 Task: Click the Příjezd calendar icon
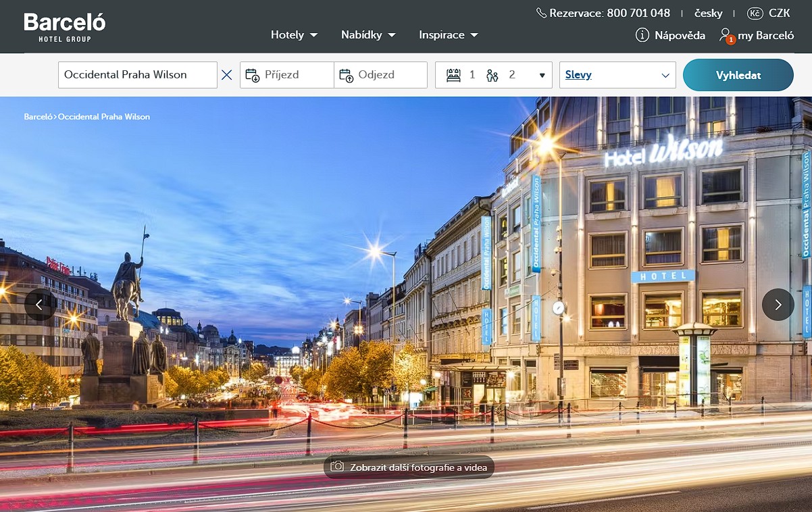click(x=252, y=75)
